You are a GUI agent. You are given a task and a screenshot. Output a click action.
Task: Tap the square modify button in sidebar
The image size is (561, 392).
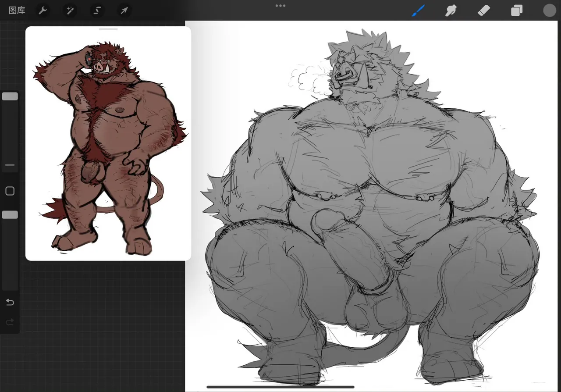tap(10, 191)
